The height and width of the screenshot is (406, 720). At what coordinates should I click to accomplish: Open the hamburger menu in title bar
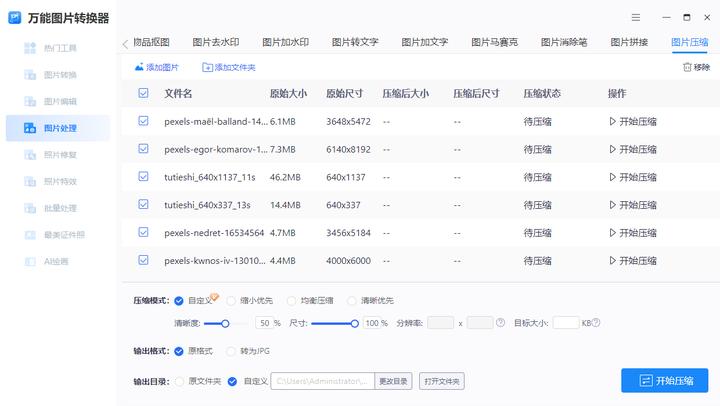[x=636, y=17]
